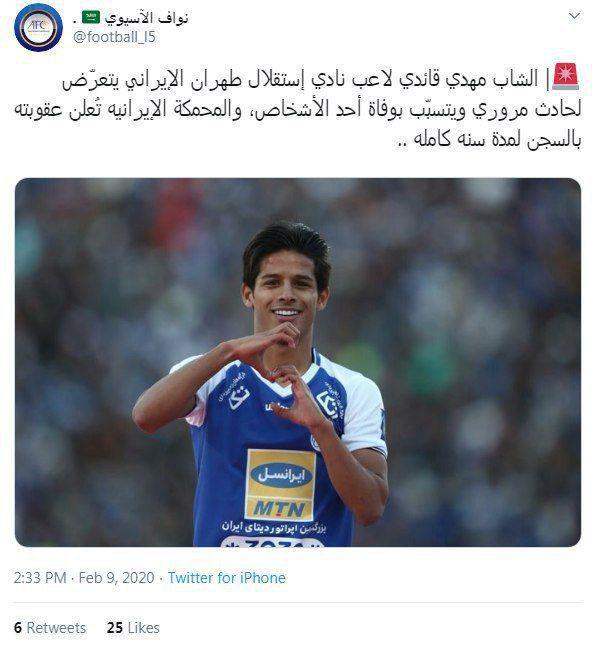View the 25 Likes list
Viewport: 597px width, 647px height.
pos(133,628)
